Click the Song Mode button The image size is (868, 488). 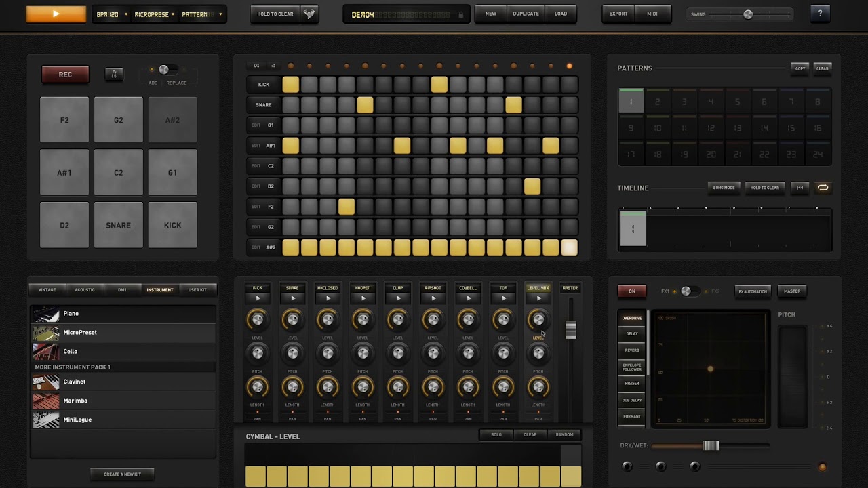coord(724,188)
